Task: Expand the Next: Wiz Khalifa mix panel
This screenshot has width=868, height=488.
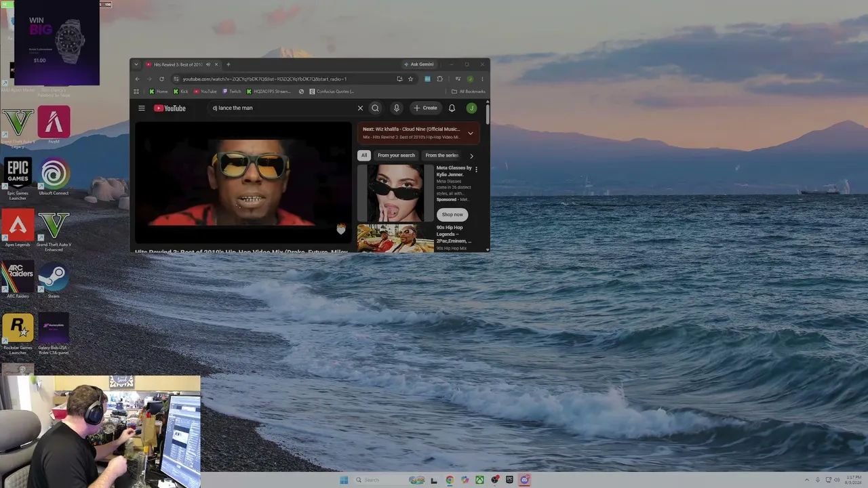Action: pos(470,133)
